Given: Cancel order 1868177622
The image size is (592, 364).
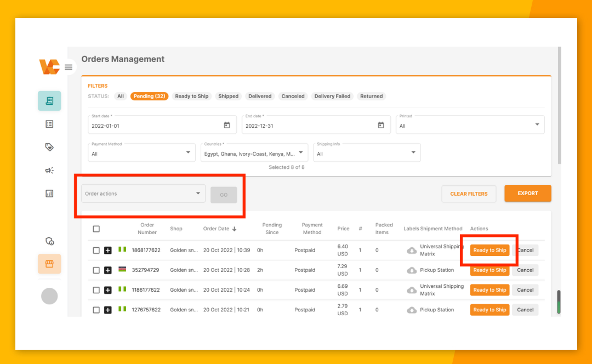Looking at the screenshot, I should (x=526, y=251).
